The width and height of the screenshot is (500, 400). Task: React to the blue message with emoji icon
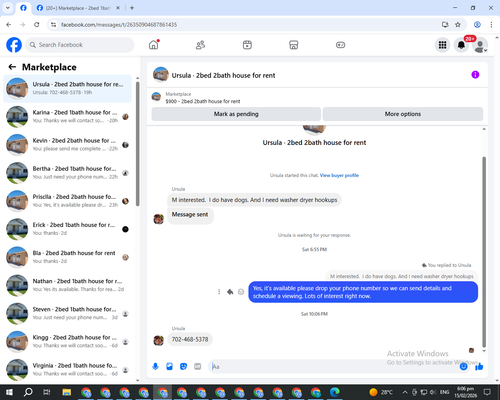(241, 292)
